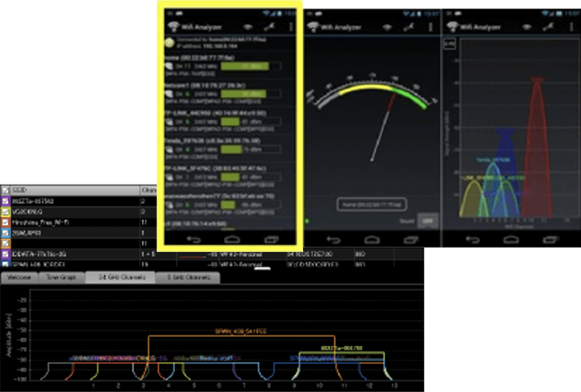Tap the eye icon on the signal meter screen
The image size is (581, 392).
[x=386, y=27]
